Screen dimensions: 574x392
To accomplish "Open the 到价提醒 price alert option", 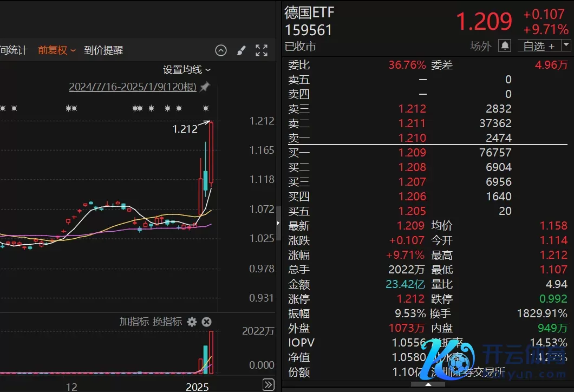I will click(x=103, y=50).
